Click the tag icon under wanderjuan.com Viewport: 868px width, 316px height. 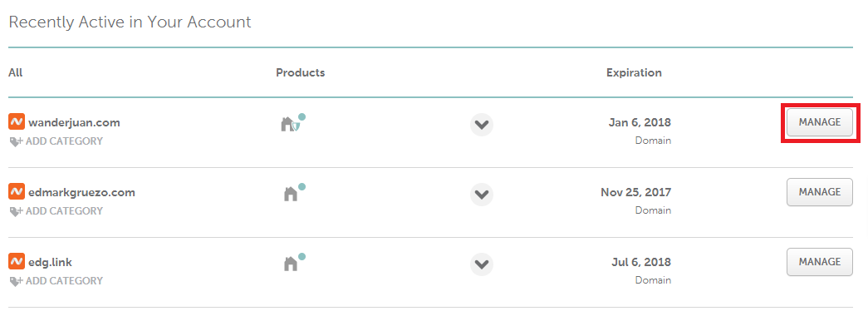point(16,141)
